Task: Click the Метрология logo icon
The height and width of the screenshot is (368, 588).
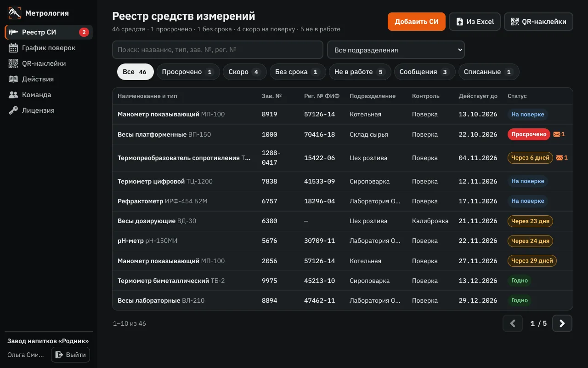Action: 15,13
